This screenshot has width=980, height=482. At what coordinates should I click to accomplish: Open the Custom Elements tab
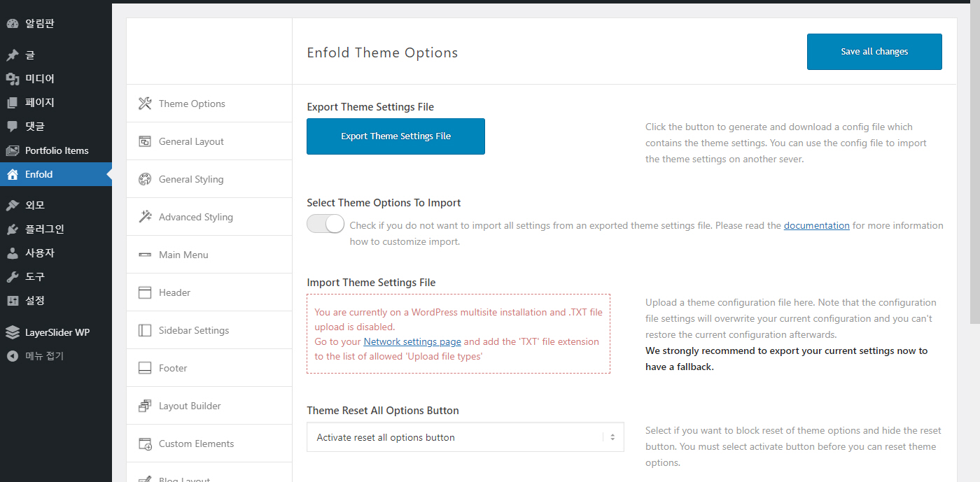[209, 444]
